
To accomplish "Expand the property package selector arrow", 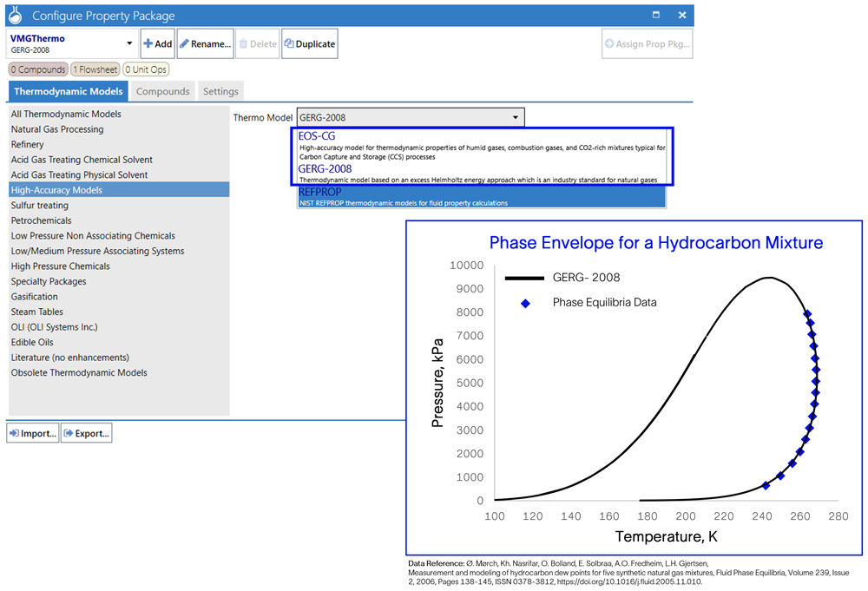I will [128, 42].
